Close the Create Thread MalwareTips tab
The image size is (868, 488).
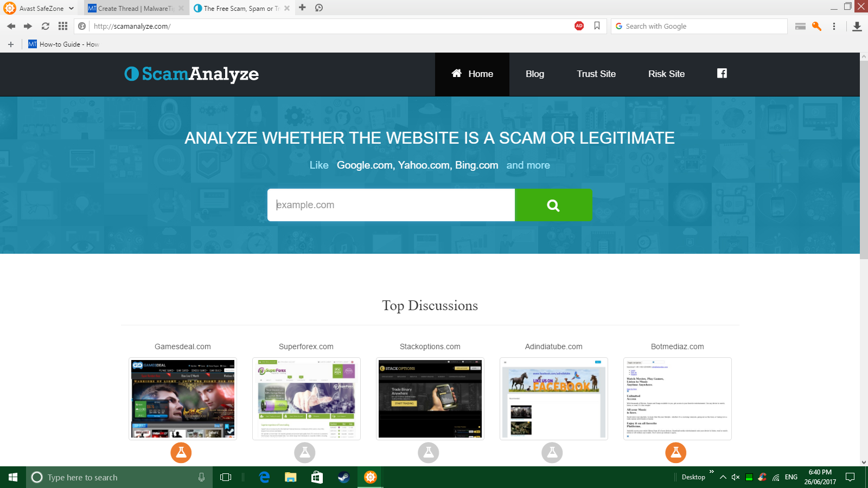pyautogui.click(x=181, y=8)
